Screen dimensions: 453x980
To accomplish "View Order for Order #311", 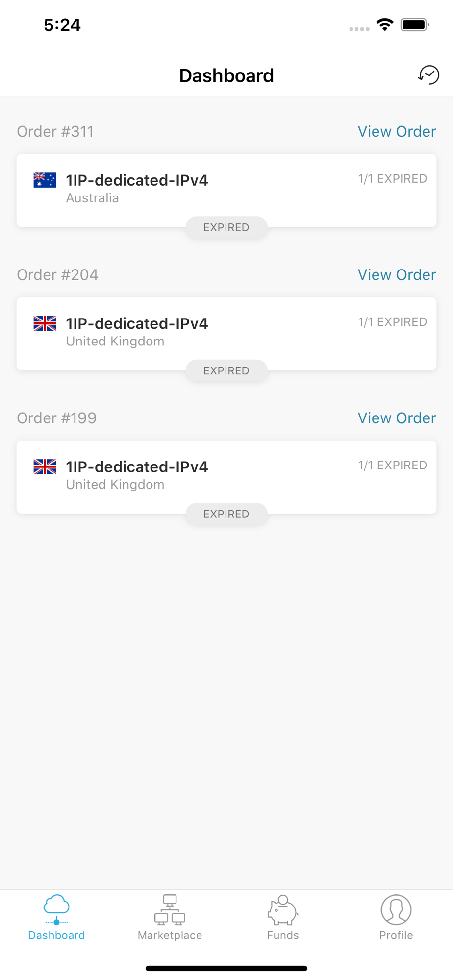I will 397,131.
